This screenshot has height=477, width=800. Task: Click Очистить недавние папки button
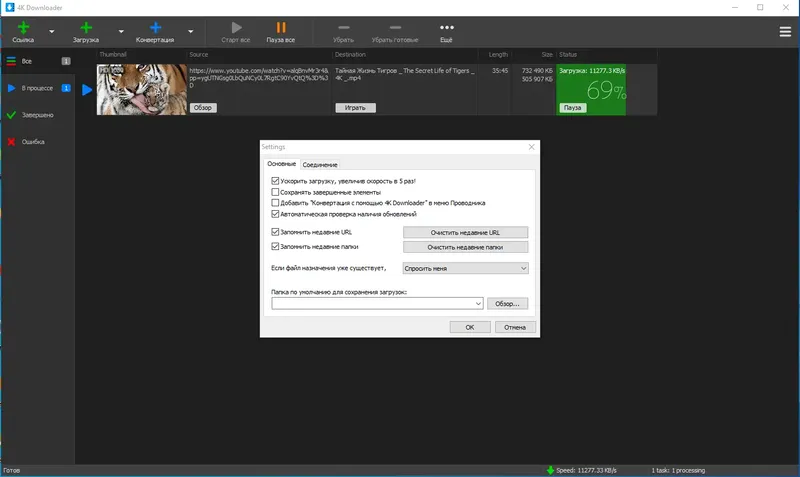coord(465,247)
